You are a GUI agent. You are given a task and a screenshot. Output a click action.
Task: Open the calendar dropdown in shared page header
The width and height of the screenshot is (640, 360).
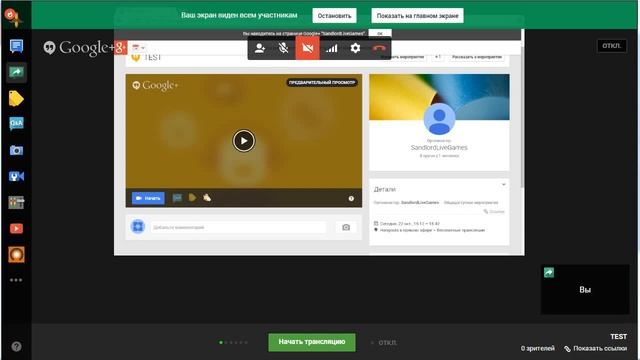(139, 48)
